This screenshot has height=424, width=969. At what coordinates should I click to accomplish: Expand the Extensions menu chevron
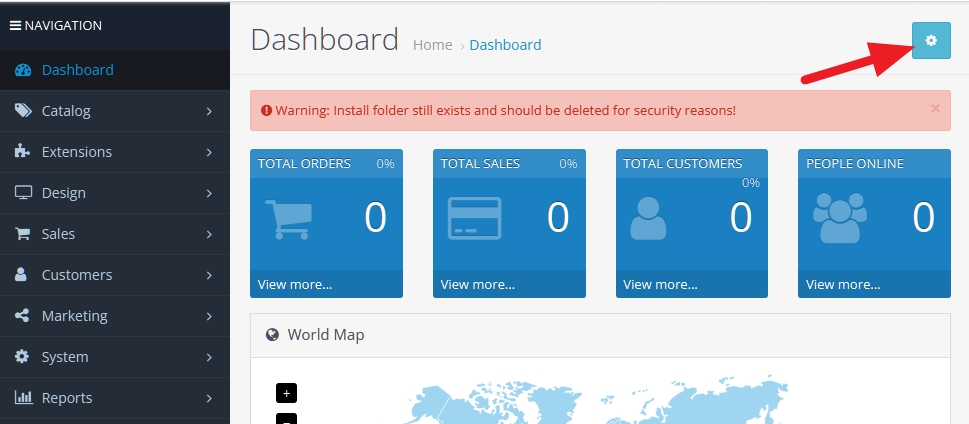pyautogui.click(x=209, y=152)
